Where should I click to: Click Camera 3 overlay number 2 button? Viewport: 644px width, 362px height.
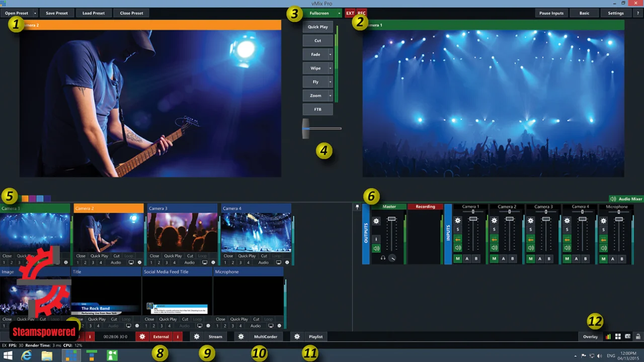(159, 262)
